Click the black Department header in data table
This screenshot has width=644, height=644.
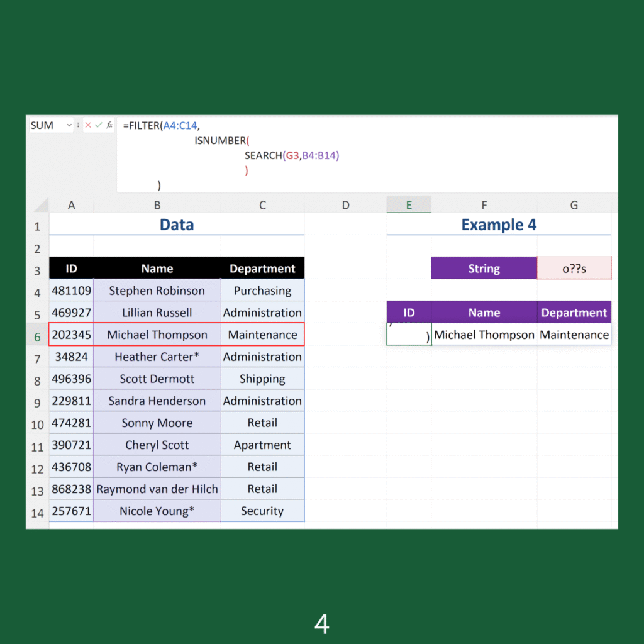tap(262, 269)
